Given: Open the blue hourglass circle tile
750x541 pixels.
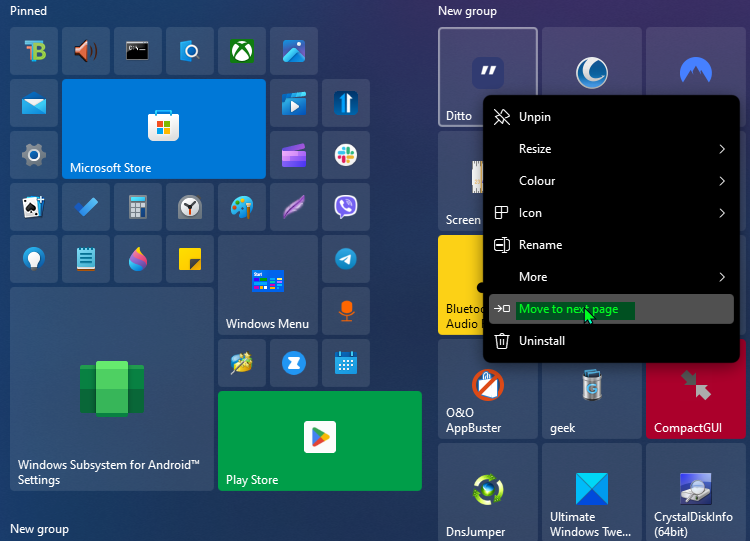Looking at the screenshot, I should coord(294,363).
